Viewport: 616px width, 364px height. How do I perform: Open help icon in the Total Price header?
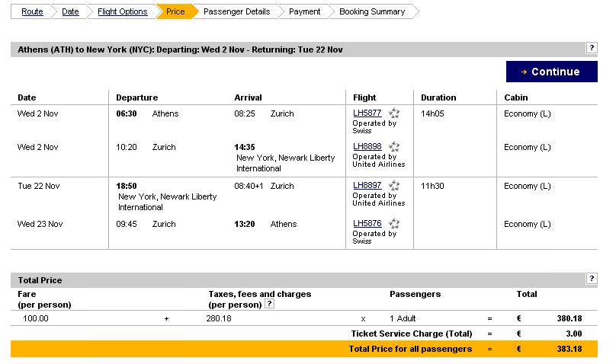(x=592, y=279)
